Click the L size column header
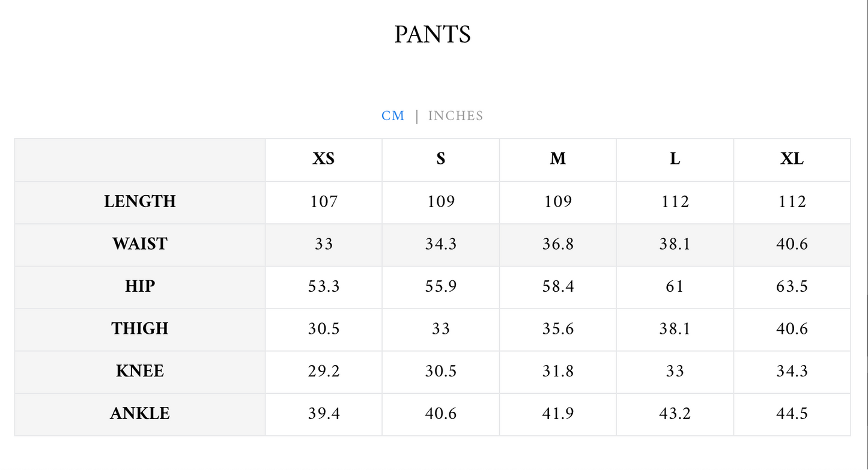The image size is (868, 470). tap(675, 159)
